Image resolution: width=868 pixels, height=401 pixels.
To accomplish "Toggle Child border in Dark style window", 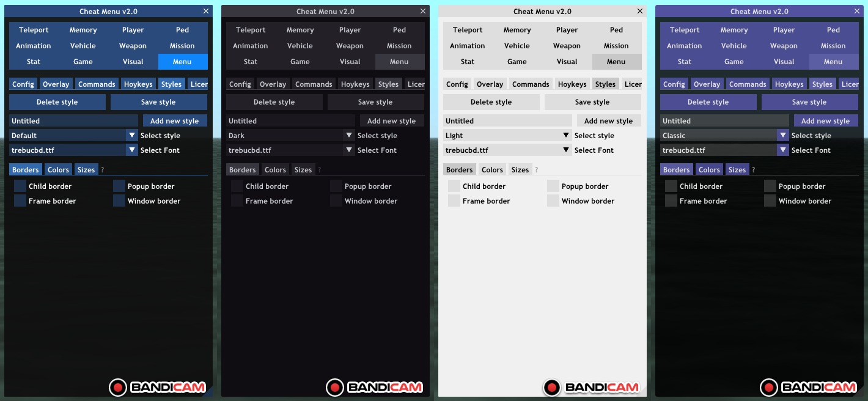I will pos(237,186).
